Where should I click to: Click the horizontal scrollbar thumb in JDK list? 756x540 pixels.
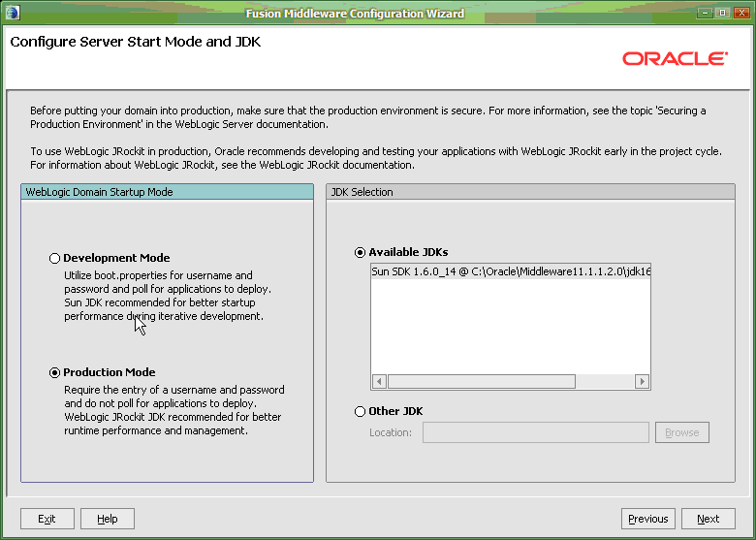(481, 381)
